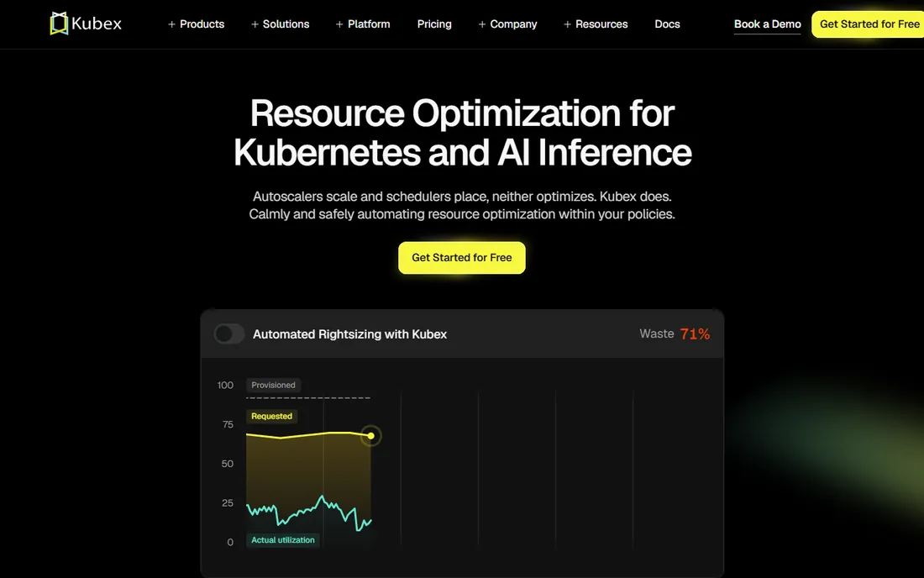Click the yellow Requested line endpoint marker
Screen dimensions: 924x578
370,436
